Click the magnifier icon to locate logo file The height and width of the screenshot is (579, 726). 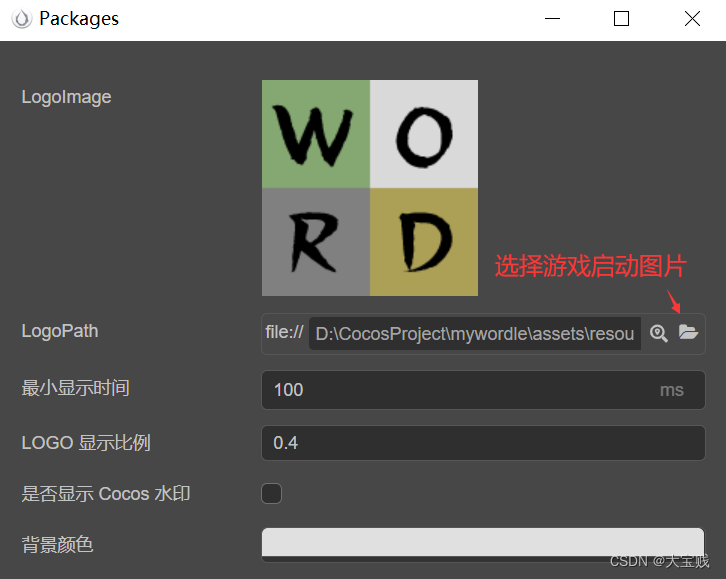658,333
